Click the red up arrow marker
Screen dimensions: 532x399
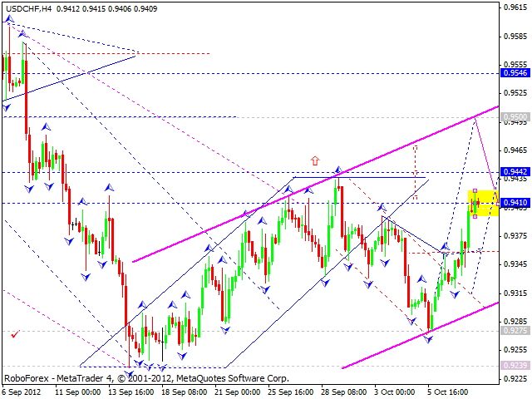[315, 160]
